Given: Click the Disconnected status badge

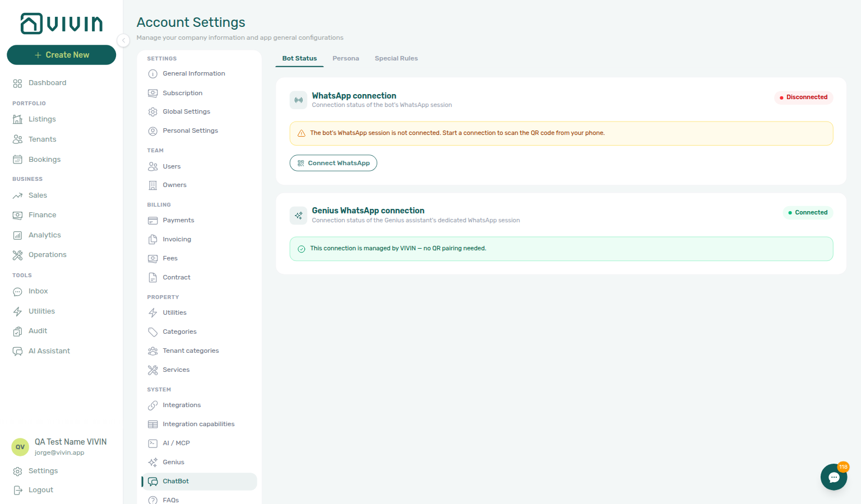Looking at the screenshot, I should click(803, 97).
